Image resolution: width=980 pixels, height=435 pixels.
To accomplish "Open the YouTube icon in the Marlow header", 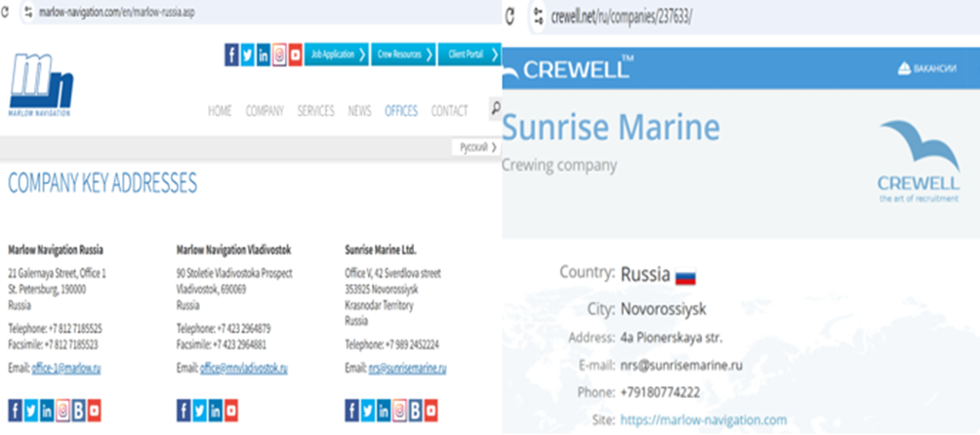I will point(296,55).
